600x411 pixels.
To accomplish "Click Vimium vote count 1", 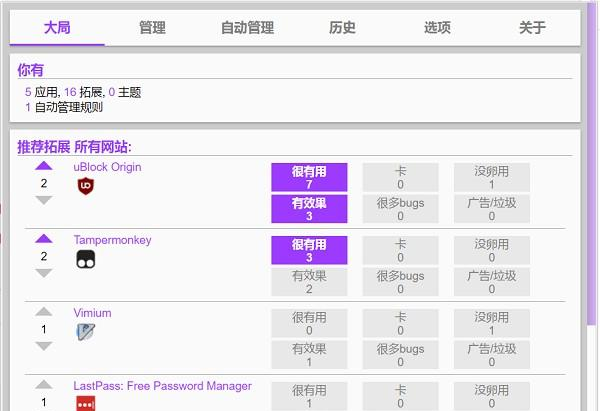I will pos(44,329).
